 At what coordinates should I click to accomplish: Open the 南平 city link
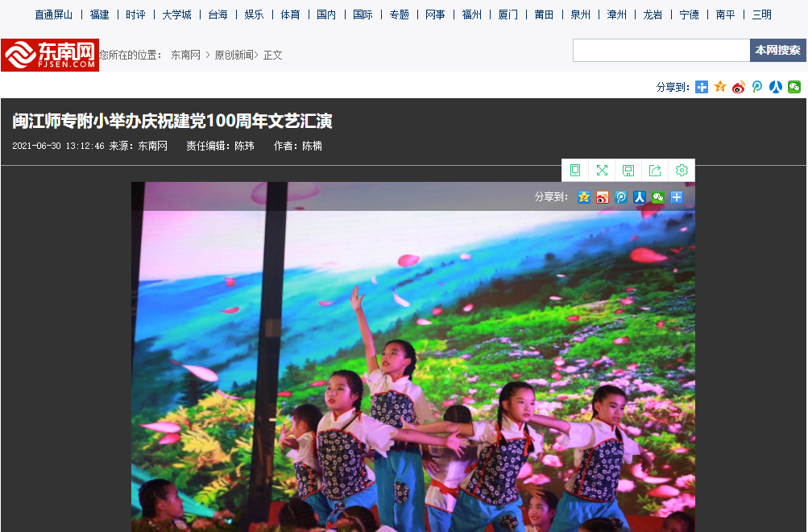click(726, 15)
